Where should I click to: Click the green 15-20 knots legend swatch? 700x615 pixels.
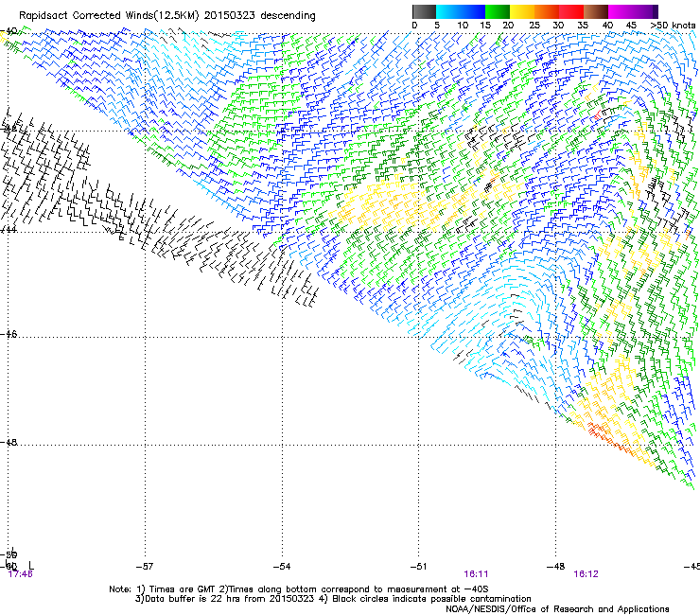(498, 11)
